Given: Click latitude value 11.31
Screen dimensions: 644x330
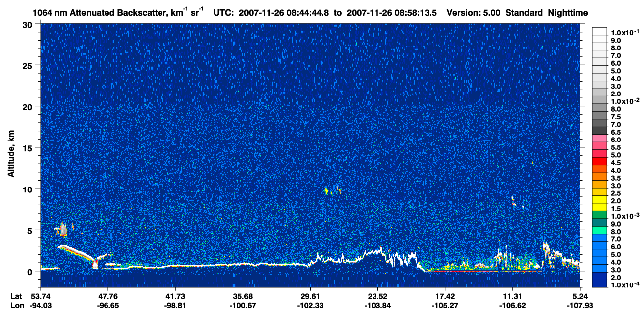Looking at the screenshot, I should 513,296.
